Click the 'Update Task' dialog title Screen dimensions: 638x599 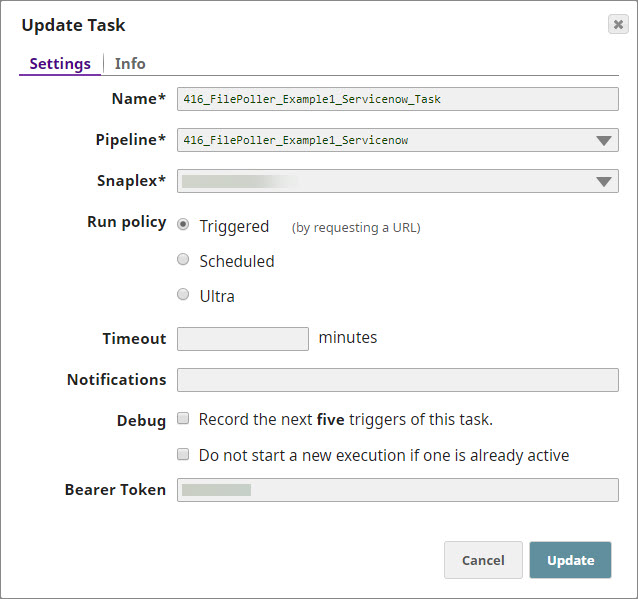[74, 25]
